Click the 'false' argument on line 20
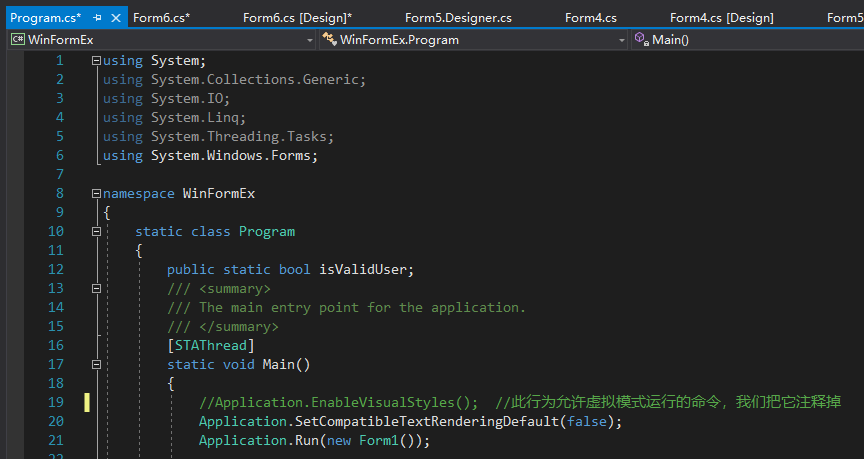The height and width of the screenshot is (459, 864). tap(587, 422)
